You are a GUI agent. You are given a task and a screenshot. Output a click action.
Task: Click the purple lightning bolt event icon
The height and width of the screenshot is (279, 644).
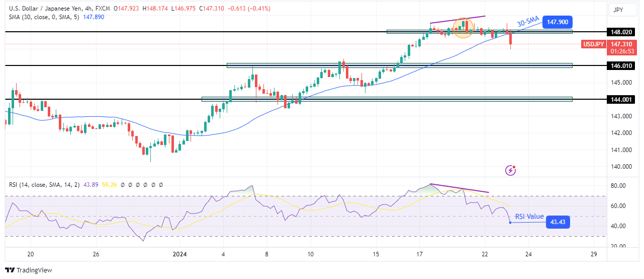pos(510,171)
